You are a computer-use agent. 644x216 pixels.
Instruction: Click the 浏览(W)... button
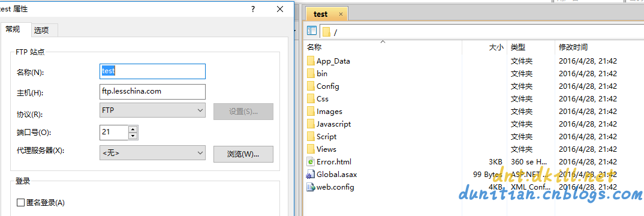point(243,154)
